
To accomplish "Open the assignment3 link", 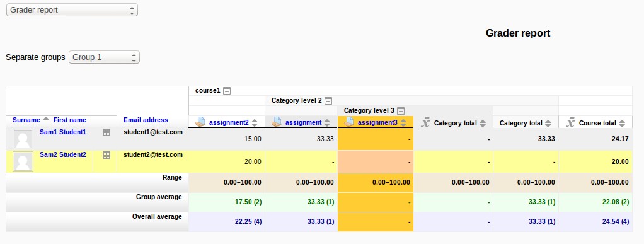I will 377,122.
